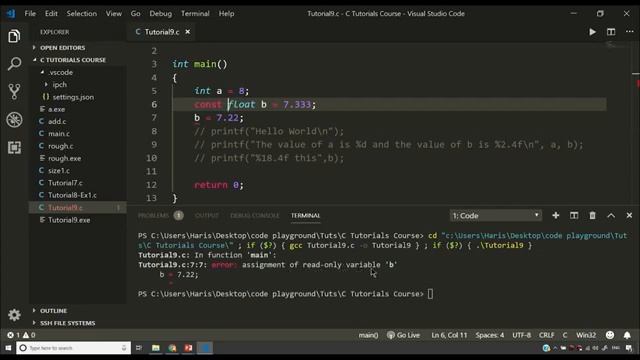
Task: Open the Search view in activity bar
Action: [x=14, y=64]
